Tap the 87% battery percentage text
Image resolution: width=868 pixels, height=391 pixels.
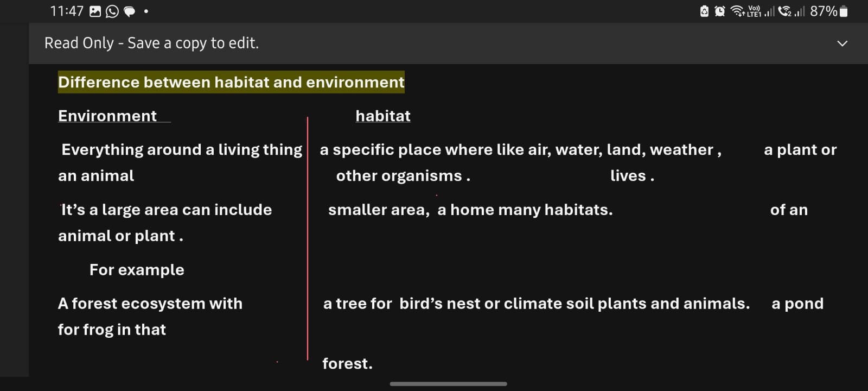[x=823, y=11]
